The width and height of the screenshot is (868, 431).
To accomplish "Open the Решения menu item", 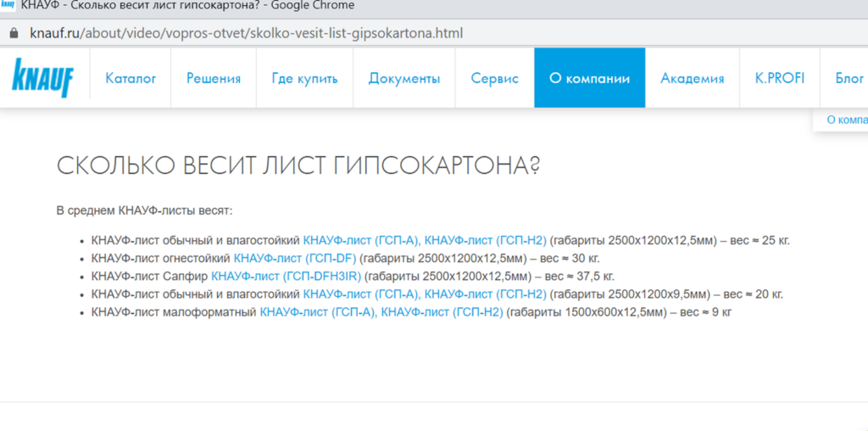I will 214,78.
